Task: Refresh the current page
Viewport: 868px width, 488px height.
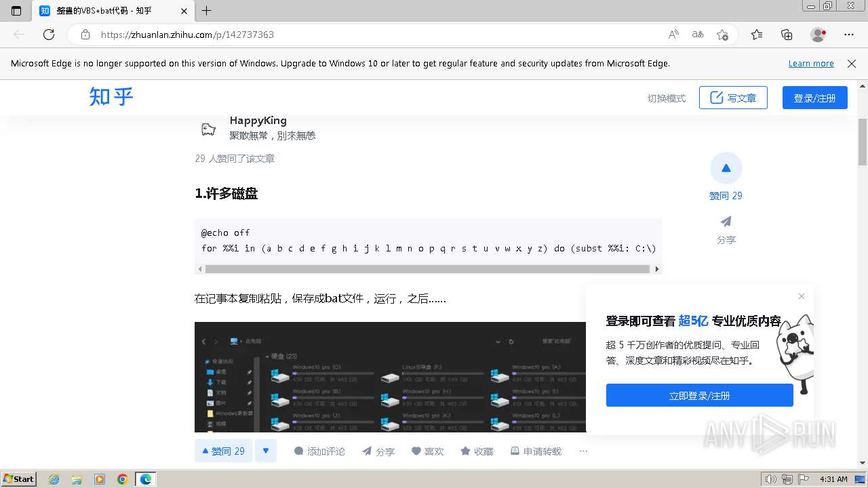Action: coord(49,35)
